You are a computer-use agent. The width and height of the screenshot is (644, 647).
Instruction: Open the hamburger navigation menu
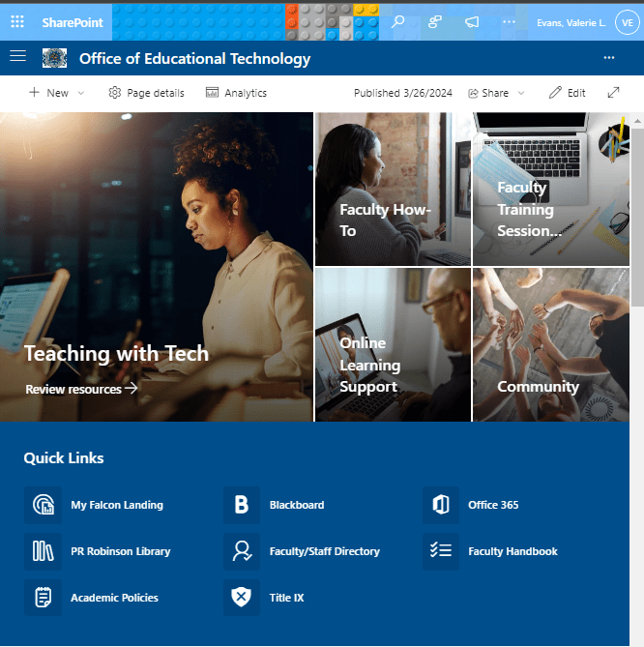point(17,55)
